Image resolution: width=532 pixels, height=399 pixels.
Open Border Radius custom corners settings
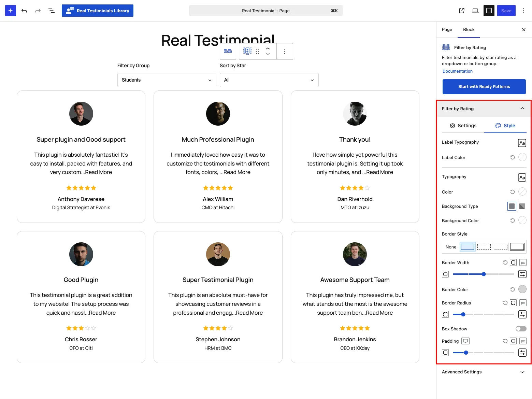(x=522, y=314)
